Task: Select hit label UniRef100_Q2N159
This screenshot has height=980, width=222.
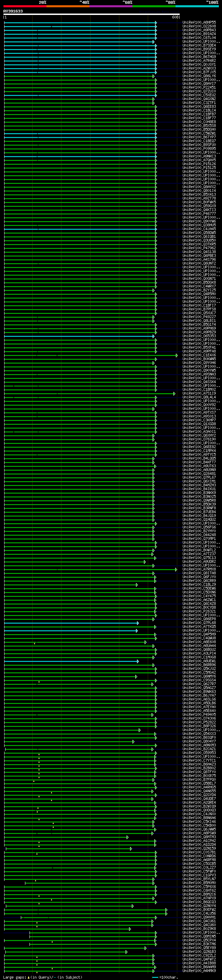Action: click(x=199, y=848)
